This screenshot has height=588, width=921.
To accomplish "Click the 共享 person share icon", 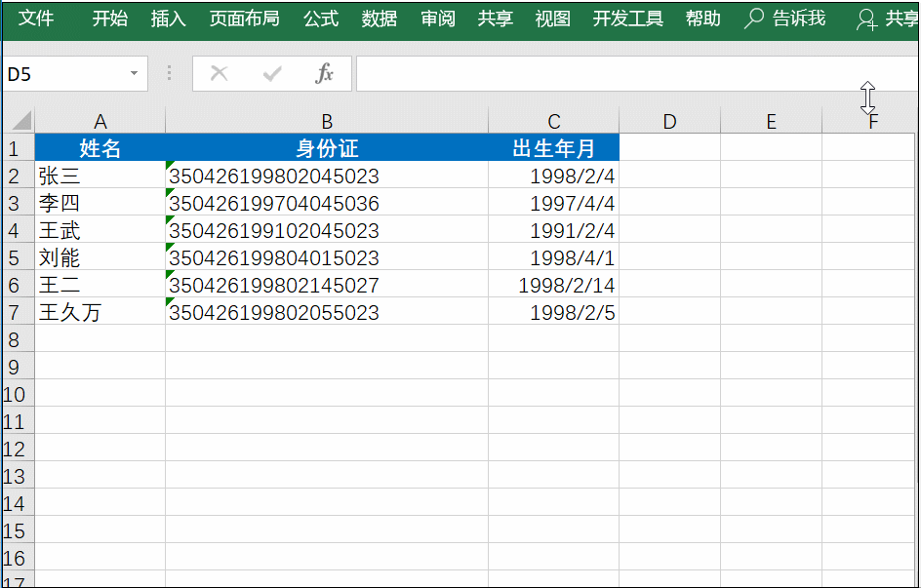I will pos(866,20).
